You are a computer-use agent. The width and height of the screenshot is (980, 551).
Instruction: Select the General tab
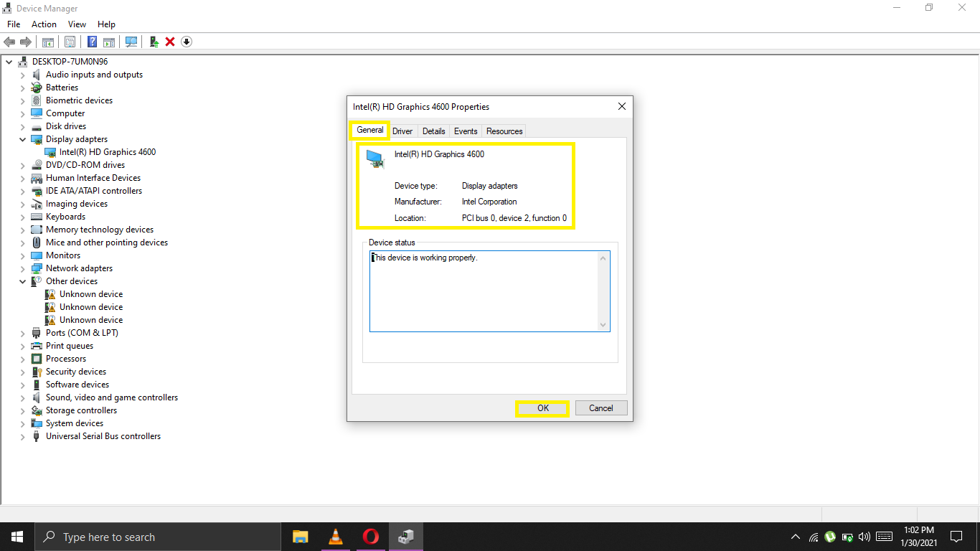pos(370,130)
